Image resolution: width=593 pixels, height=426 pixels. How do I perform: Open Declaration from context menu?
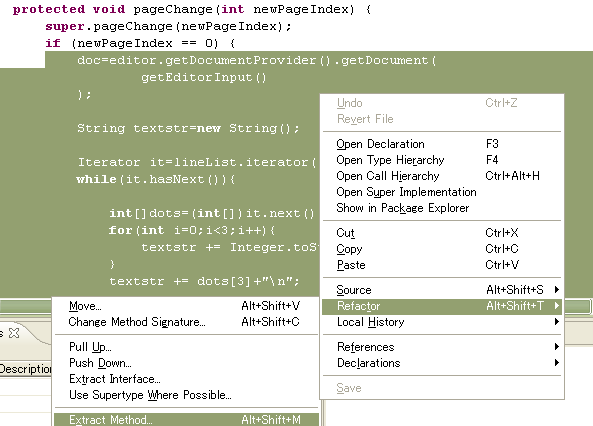click(x=442, y=144)
